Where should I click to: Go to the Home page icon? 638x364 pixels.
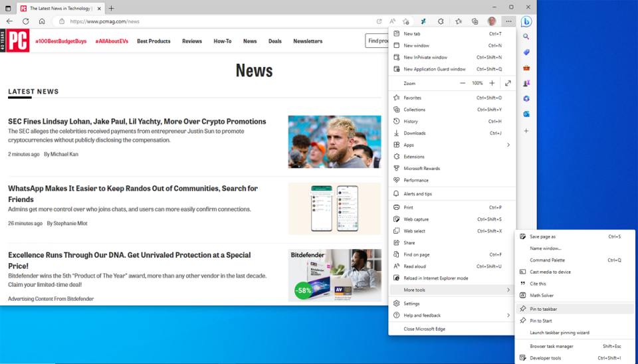tap(42, 21)
